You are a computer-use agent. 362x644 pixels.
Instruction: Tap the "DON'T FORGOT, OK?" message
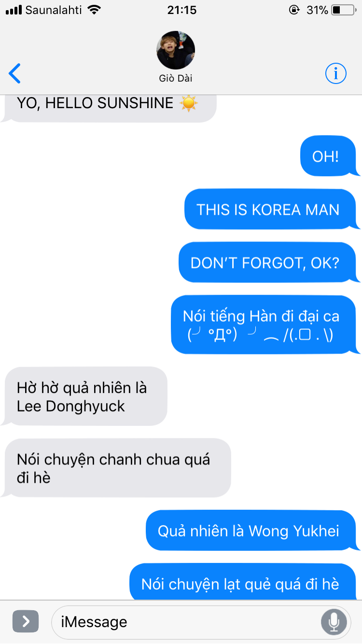[x=268, y=263]
